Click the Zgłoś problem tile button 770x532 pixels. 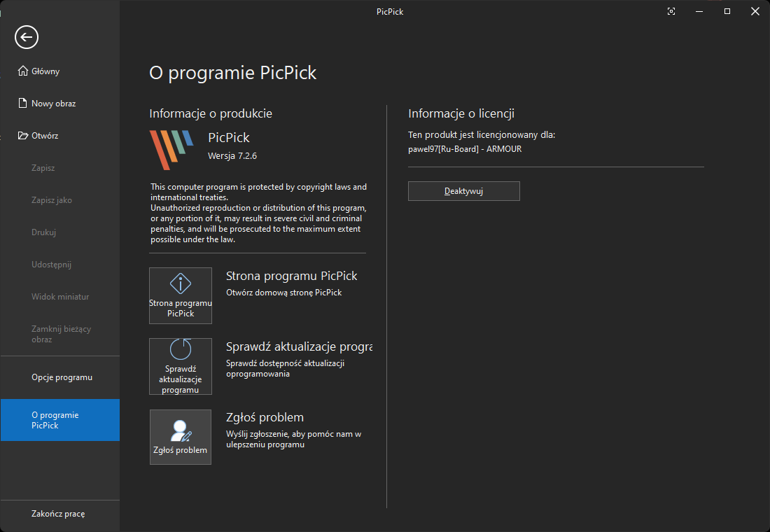[180, 437]
